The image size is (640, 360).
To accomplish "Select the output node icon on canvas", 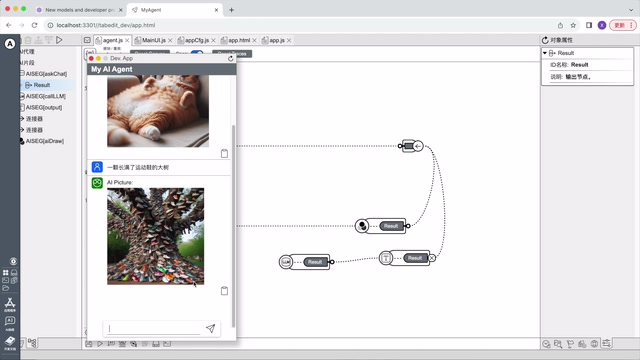I will tap(385, 258).
